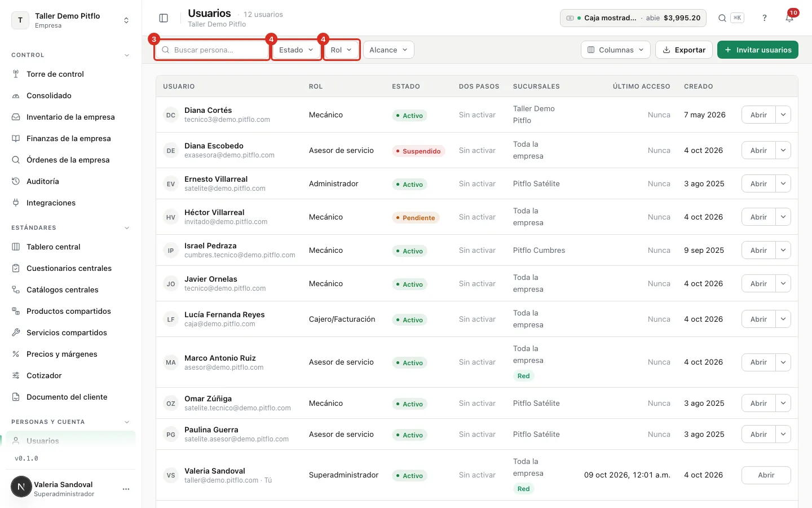Click the Cuestionarios centrales clipboard icon
Viewport: 812px width, 508px height.
click(16, 268)
